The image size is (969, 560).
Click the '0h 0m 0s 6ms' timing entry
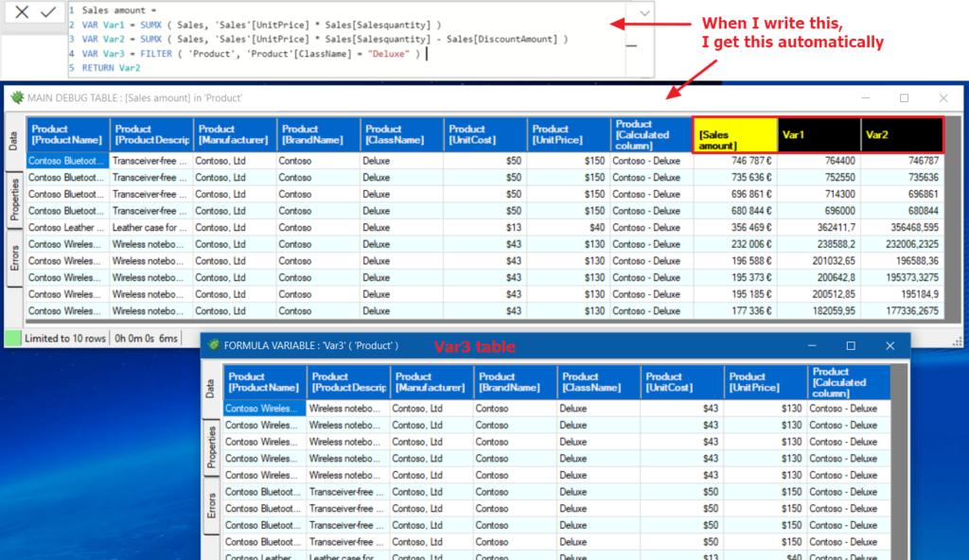tap(146, 338)
